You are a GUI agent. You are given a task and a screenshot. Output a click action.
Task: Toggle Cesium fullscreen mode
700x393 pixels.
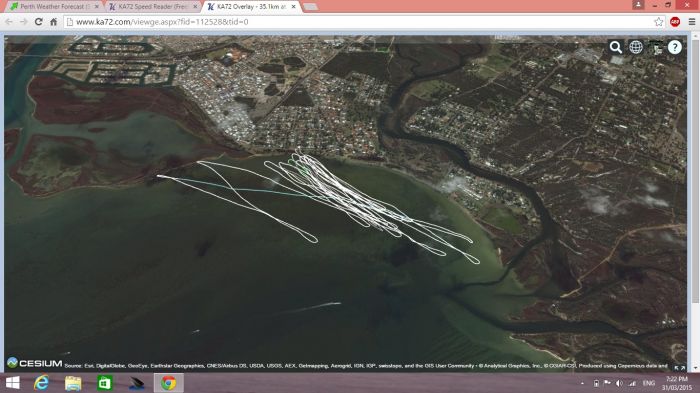coord(679,367)
